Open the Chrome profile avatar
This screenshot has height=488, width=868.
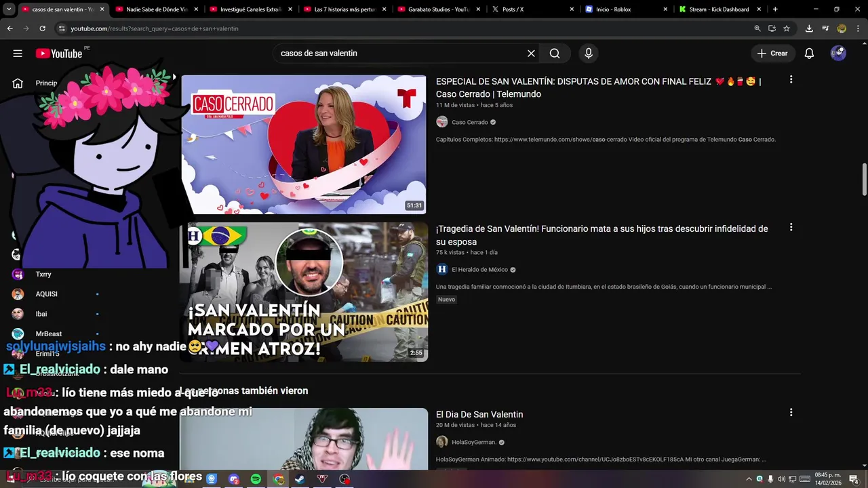point(842,28)
